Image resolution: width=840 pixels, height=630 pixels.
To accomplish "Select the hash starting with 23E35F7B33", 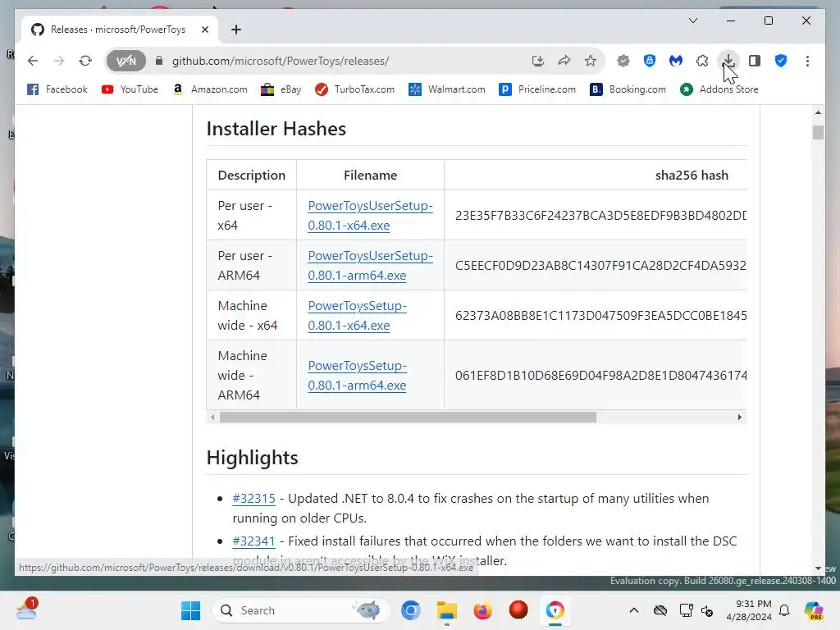I will (x=600, y=216).
